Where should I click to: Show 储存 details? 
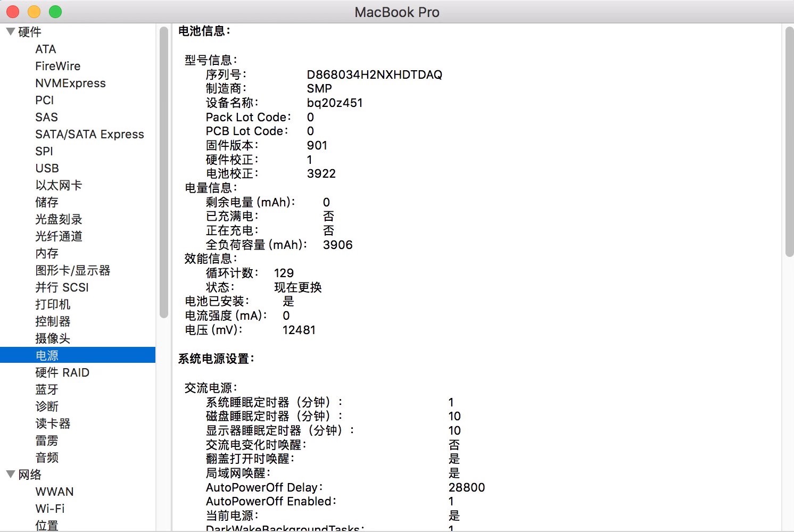pyautogui.click(x=47, y=202)
